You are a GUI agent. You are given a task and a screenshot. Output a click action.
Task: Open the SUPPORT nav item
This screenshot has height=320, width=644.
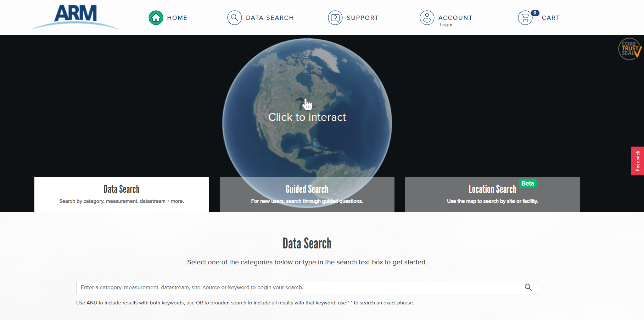[363, 18]
